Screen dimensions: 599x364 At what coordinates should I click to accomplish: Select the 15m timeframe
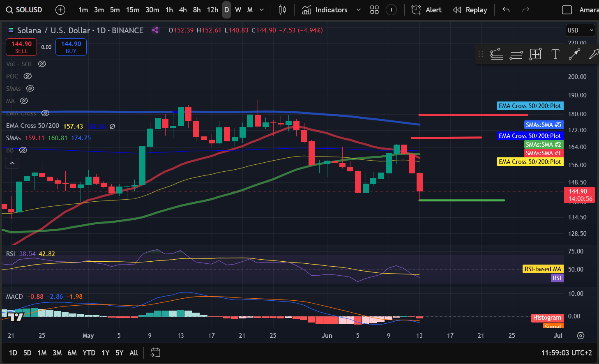tap(133, 10)
